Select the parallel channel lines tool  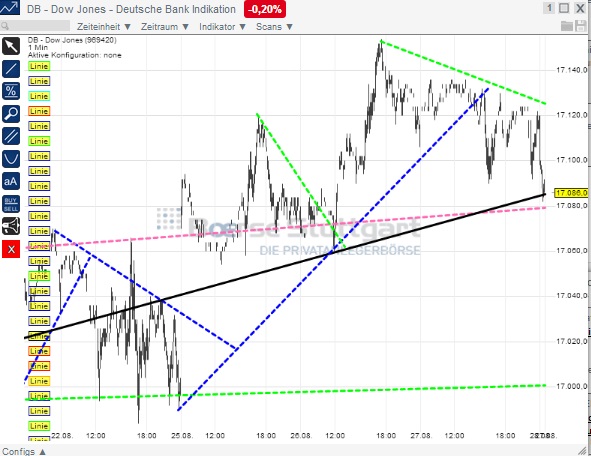click(x=11, y=136)
